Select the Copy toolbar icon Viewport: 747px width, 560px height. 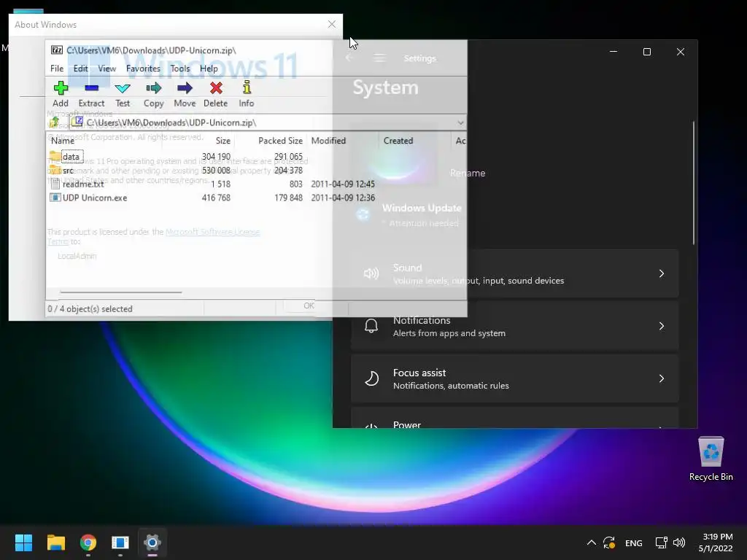tap(153, 88)
